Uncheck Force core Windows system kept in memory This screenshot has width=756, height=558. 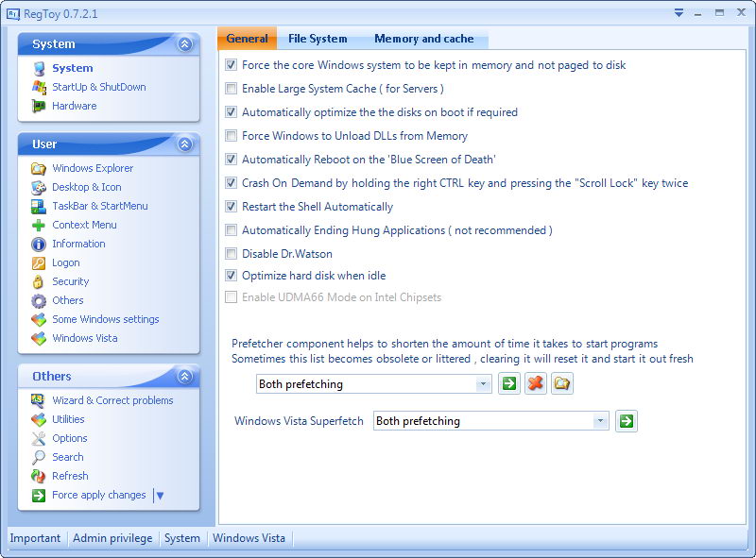point(232,64)
